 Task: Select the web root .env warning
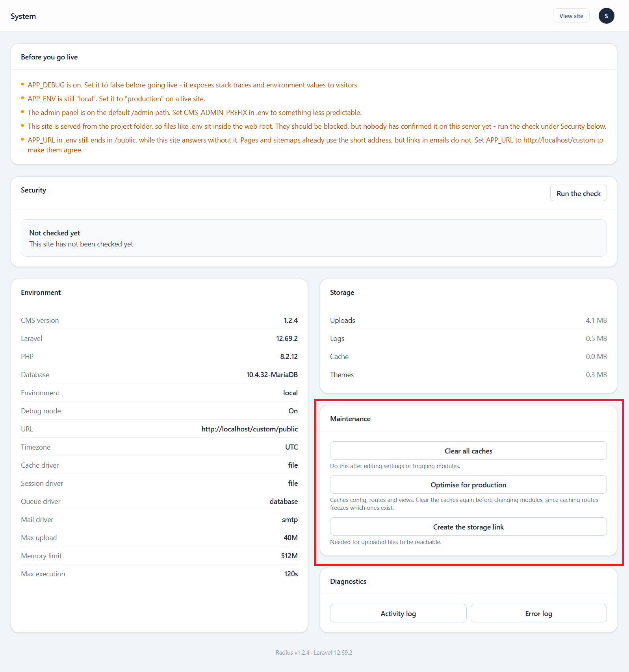pyautogui.click(x=317, y=126)
